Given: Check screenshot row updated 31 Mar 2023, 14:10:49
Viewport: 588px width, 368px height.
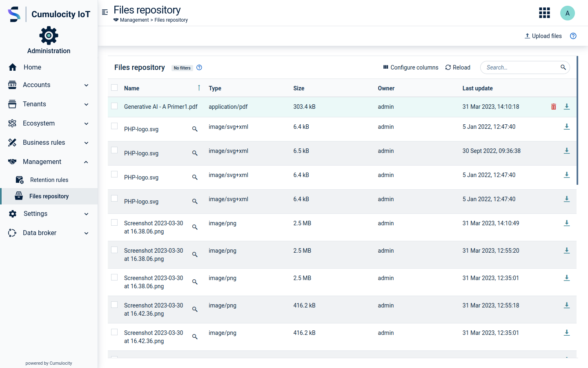Looking at the screenshot, I should 114,222.
